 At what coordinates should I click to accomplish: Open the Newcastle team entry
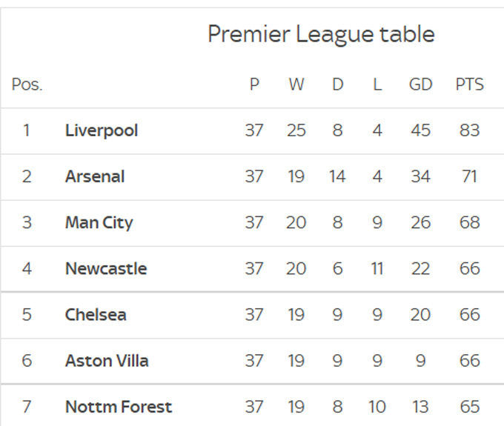(x=106, y=268)
